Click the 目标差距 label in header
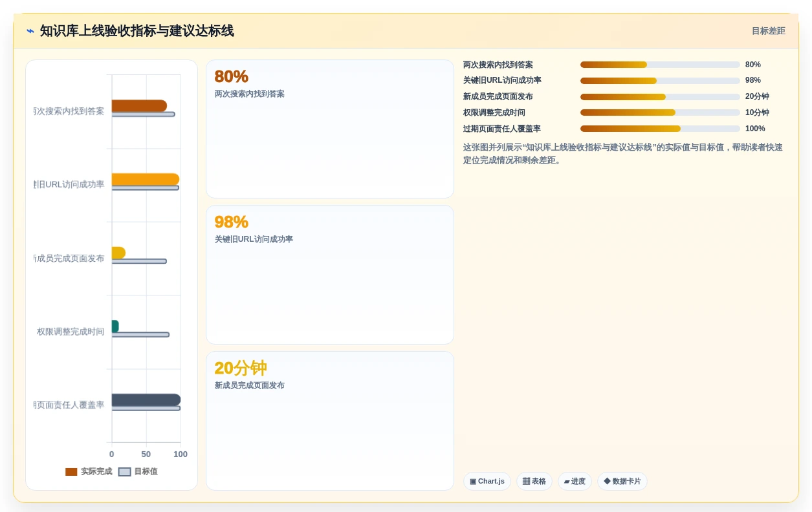 pyautogui.click(x=768, y=31)
